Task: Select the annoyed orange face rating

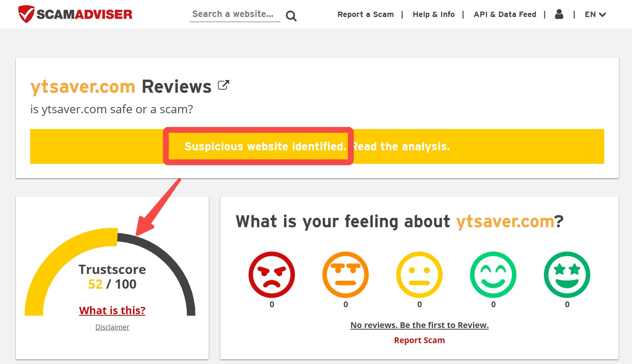Action: [x=346, y=275]
